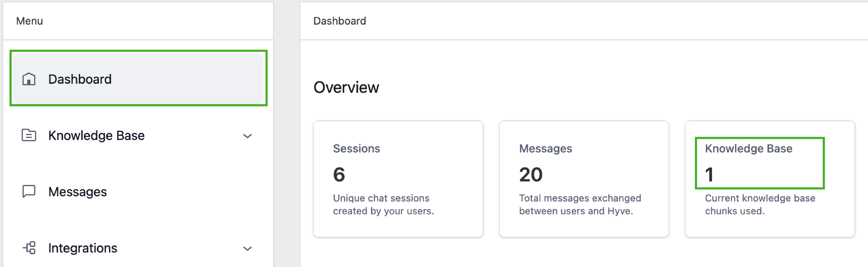This screenshot has width=868, height=267.
Task: Click the Menu panel header
Action: click(30, 21)
